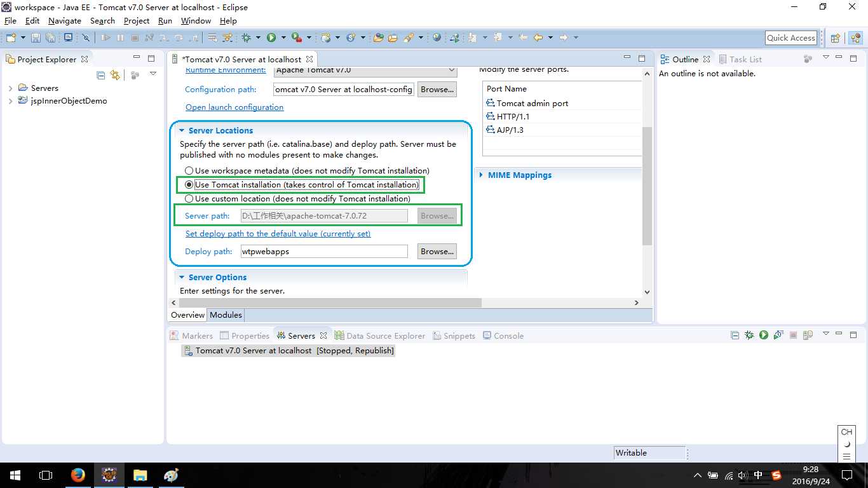This screenshot has height=488, width=868.
Task: Close the Tomcat v7.0 Server editor tab
Action: [309, 59]
